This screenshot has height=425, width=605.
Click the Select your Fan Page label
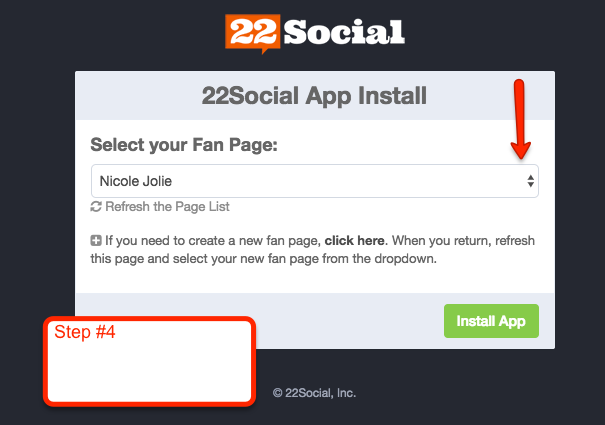coord(184,145)
